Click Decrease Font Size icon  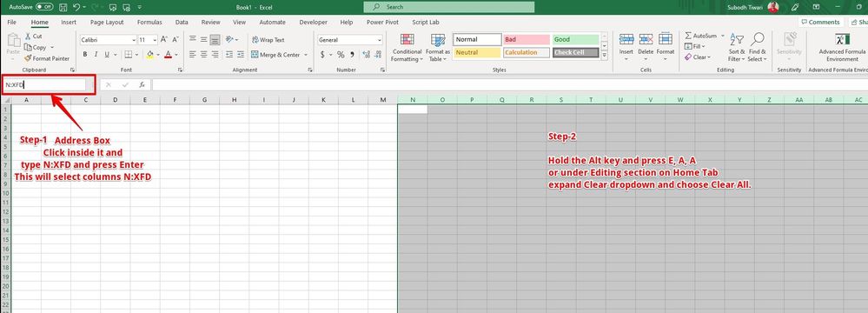176,40
